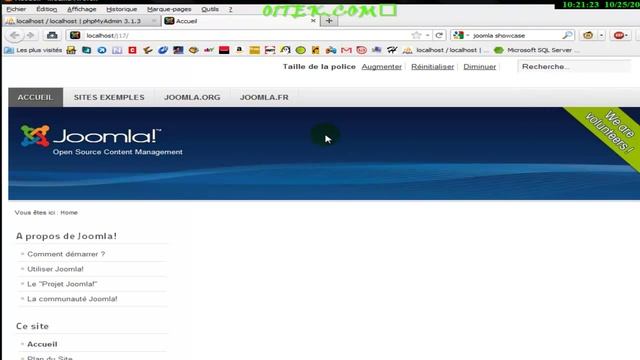
Task: Open the Outils menu
Action: (x=210, y=9)
